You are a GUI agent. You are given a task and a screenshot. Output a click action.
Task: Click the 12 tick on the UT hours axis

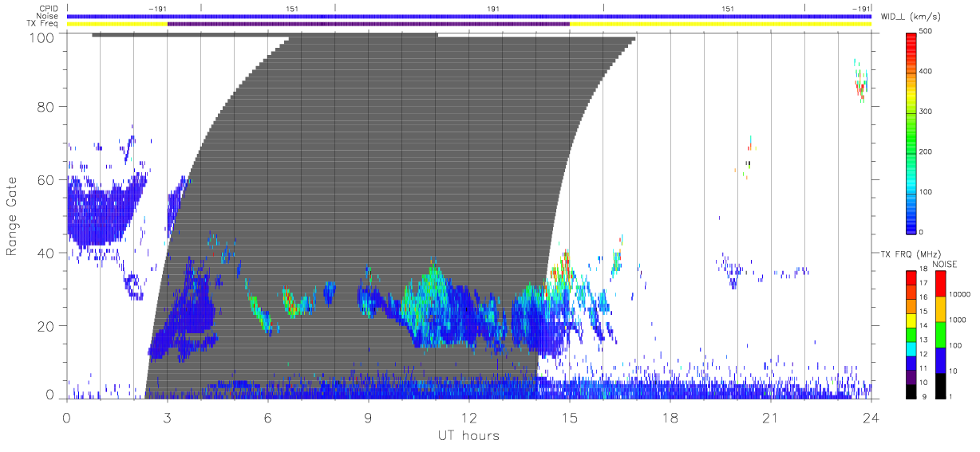point(469,418)
